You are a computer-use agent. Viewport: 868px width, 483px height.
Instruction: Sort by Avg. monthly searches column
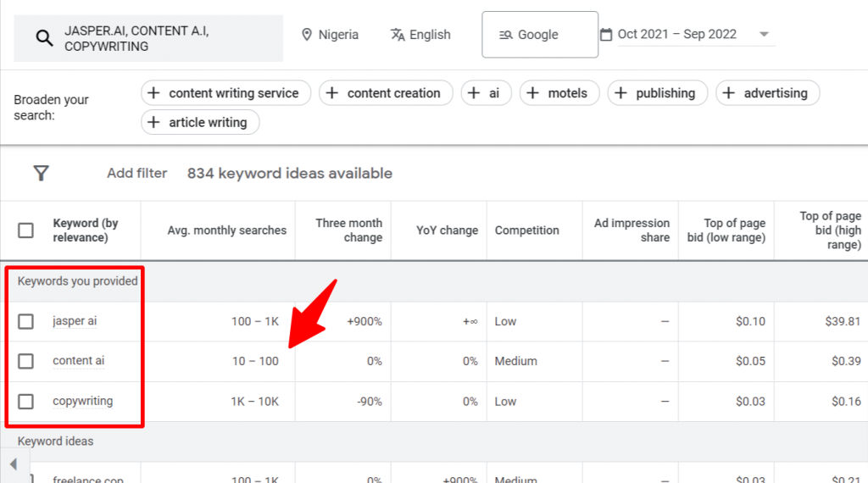227,230
